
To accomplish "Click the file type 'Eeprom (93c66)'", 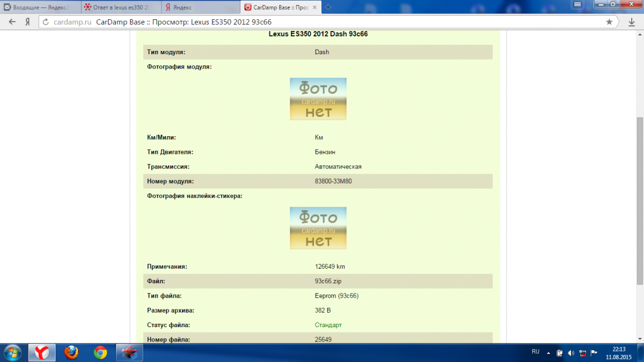I will (336, 295).
